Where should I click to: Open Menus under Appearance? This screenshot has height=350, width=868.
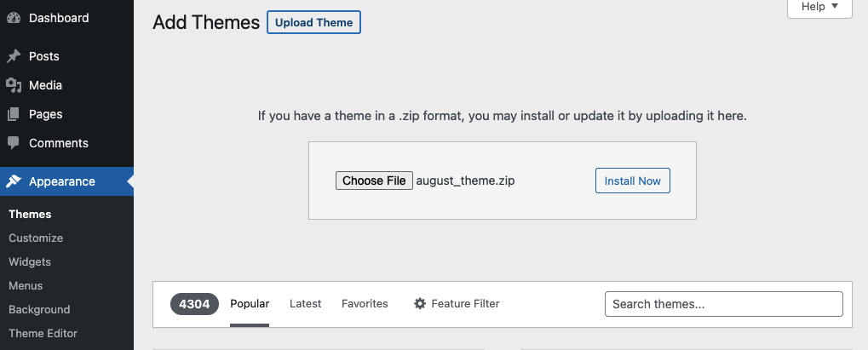point(26,286)
